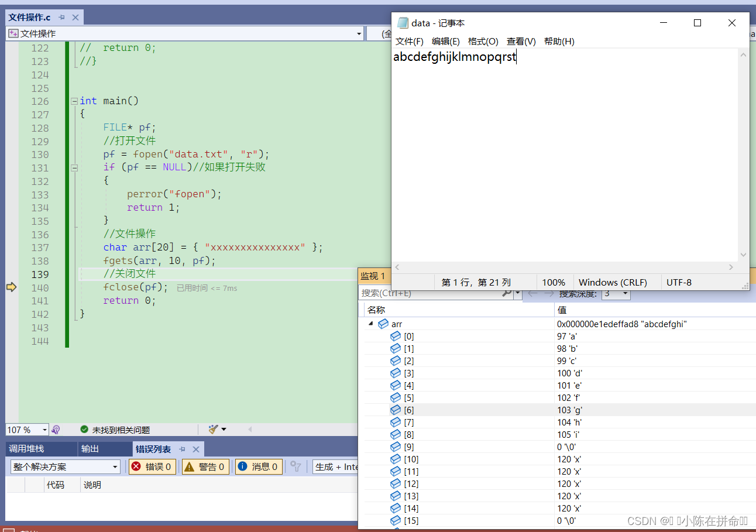This screenshot has height=532, width=756.
Task: Open the code cleanup broom dropdown arrow
Action: coord(224,430)
